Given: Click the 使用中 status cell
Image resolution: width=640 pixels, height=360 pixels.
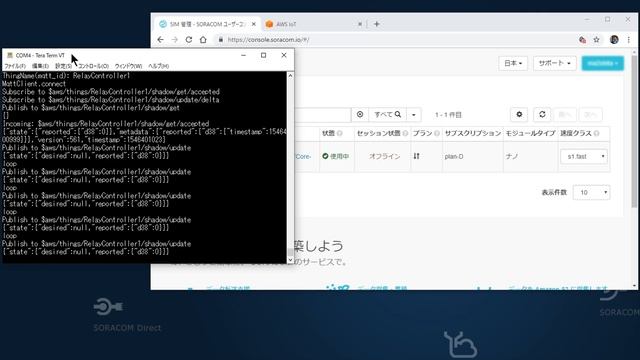Looking at the screenshot, I should (x=336, y=156).
